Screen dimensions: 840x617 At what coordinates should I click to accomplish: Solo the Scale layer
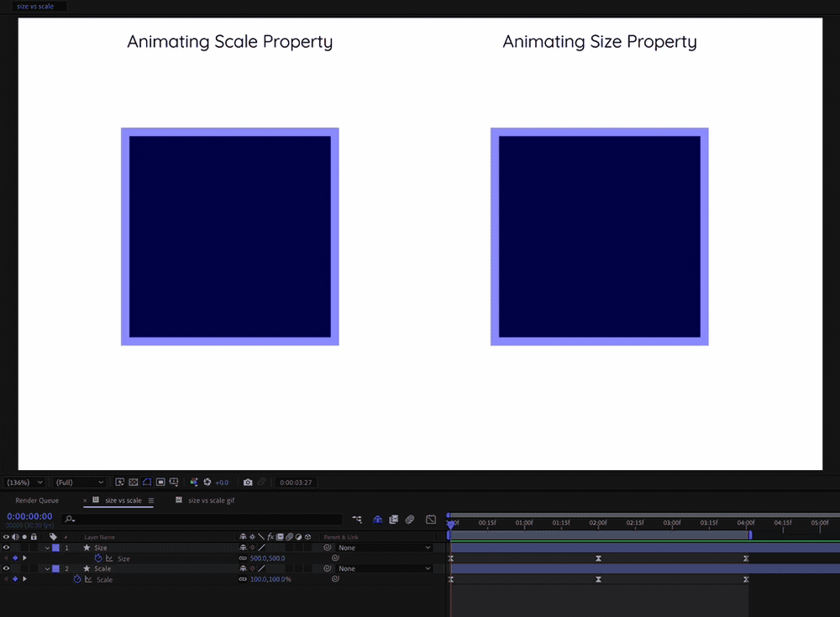25,568
